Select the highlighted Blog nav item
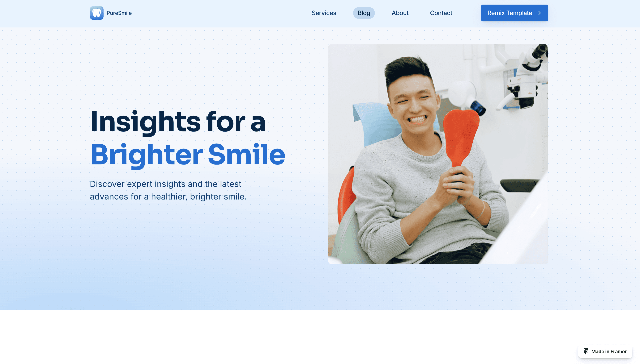The width and height of the screenshot is (640, 364). click(364, 13)
